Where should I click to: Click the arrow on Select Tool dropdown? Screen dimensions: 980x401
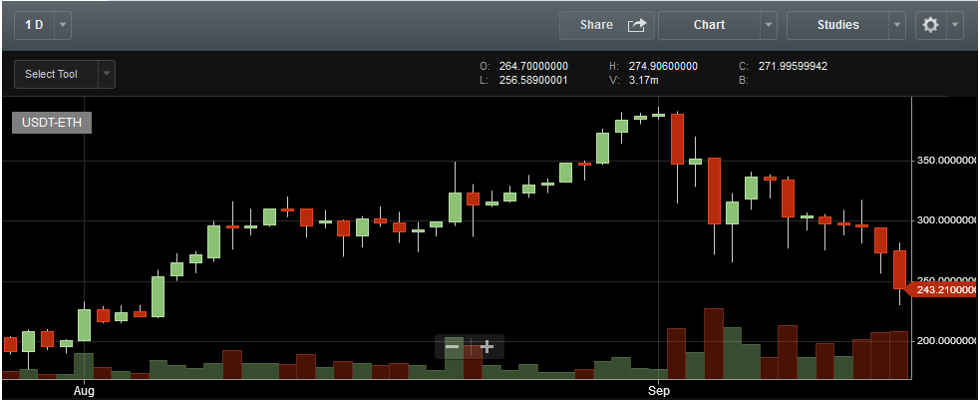(x=107, y=74)
